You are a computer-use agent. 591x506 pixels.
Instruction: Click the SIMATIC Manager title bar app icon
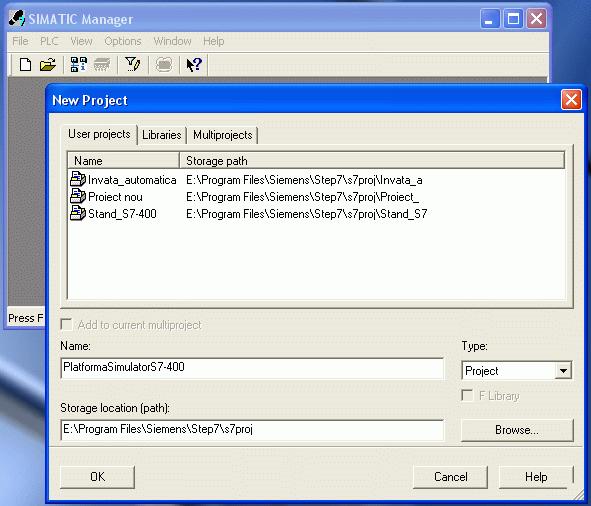click(17, 18)
